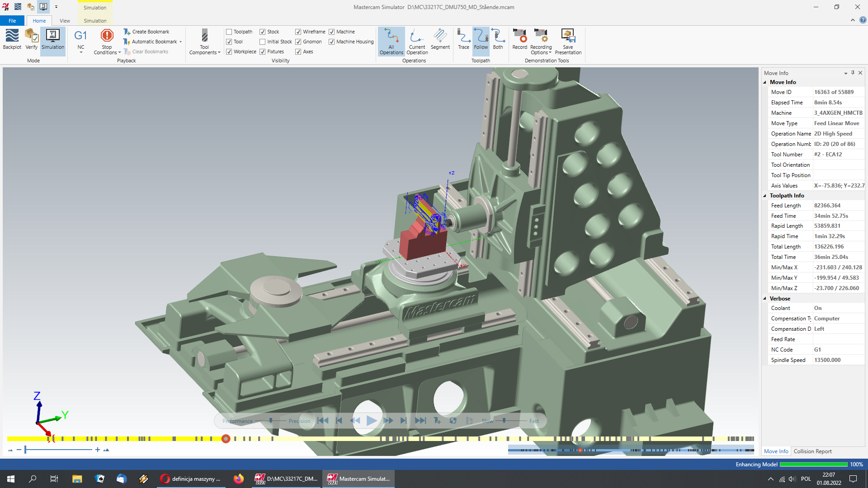The image size is (868, 488).
Task: Collapse the ribbon arrow
Action: click(x=853, y=20)
